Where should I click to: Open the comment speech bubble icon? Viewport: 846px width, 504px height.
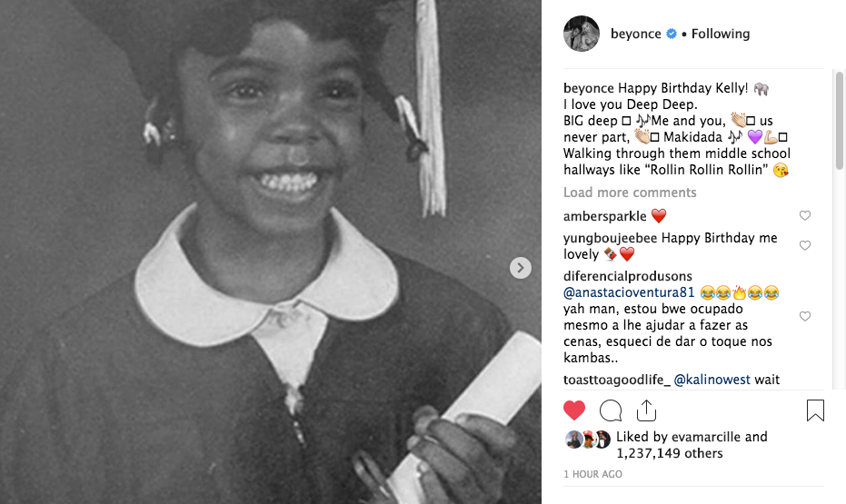coord(611,410)
